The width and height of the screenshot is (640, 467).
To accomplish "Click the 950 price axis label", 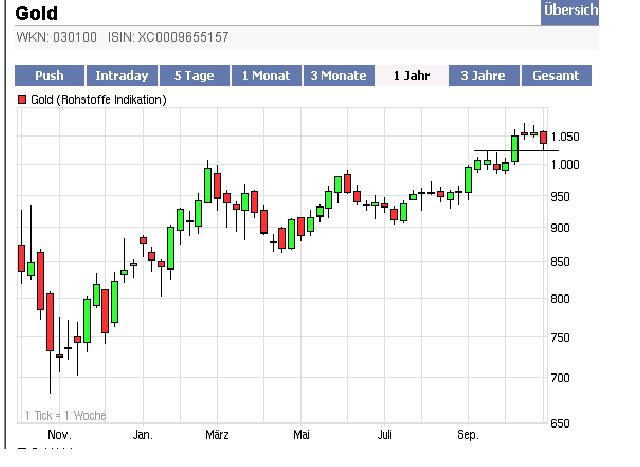I will coord(560,197).
